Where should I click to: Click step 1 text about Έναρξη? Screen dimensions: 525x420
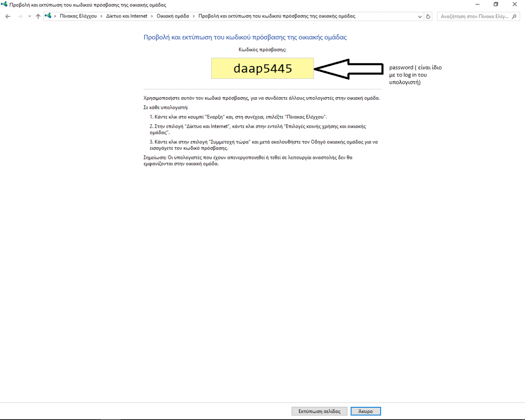238,117
